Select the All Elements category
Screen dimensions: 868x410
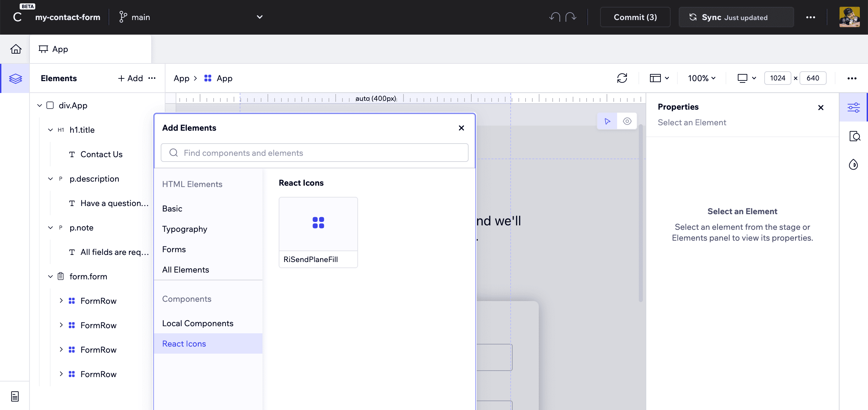(208, 269)
